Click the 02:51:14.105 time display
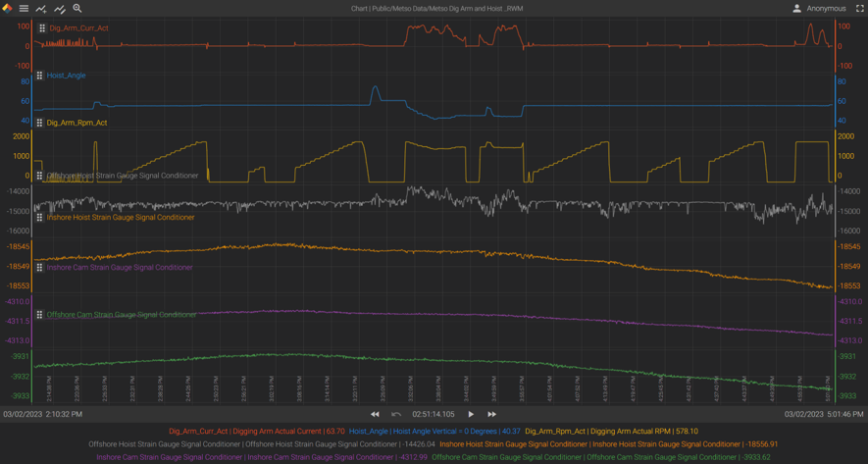 pyautogui.click(x=434, y=415)
